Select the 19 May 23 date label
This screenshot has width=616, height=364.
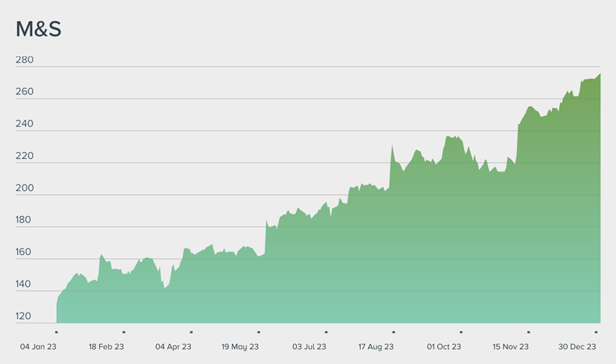pos(240,347)
